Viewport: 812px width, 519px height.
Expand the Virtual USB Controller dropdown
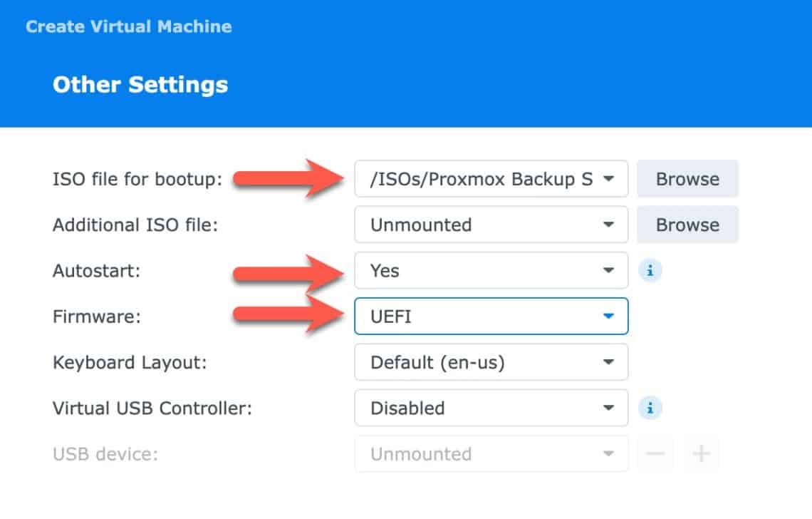pyautogui.click(x=491, y=408)
